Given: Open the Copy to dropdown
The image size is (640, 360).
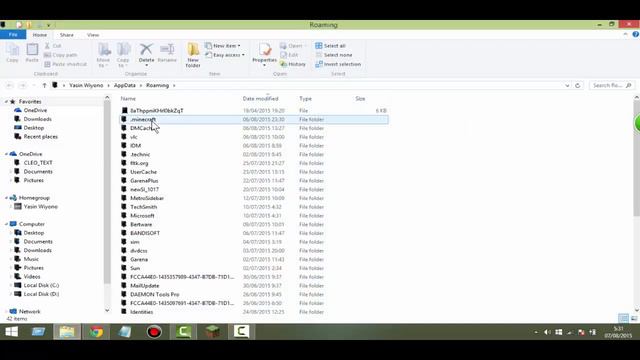Looking at the screenshot, I should [123, 55].
